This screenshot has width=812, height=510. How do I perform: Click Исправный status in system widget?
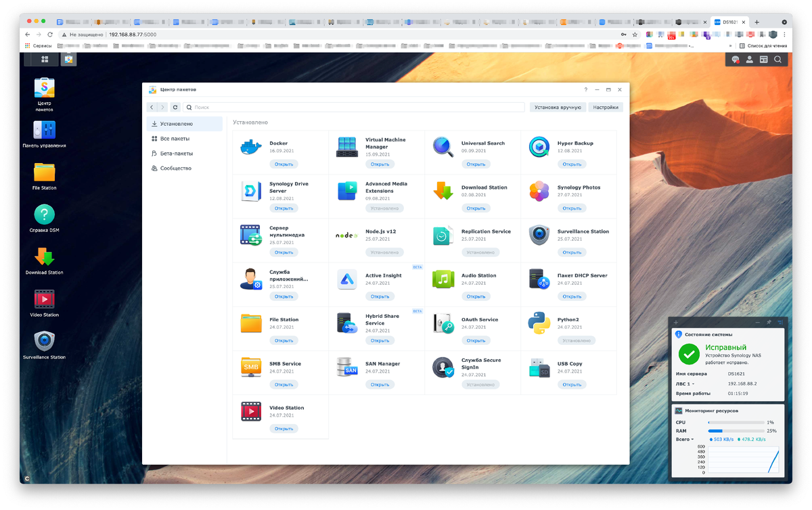click(x=726, y=347)
